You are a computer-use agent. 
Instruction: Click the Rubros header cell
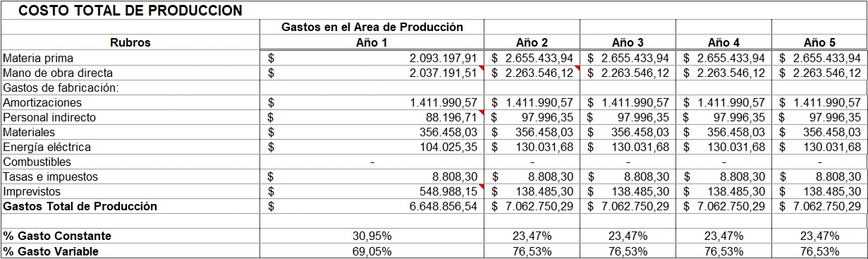click(x=130, y=42)
